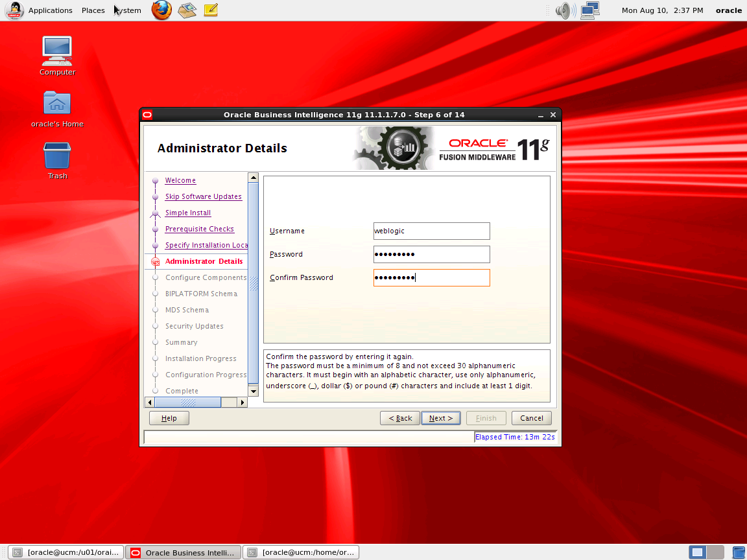The image size is (747, 560).
Task: Open the Applications menu
Action: tap(50, 10)
